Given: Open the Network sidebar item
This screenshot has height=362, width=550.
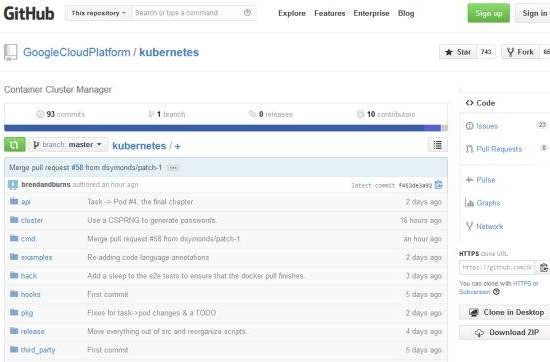Looking at the screenshot, I should tap(484, 227).
